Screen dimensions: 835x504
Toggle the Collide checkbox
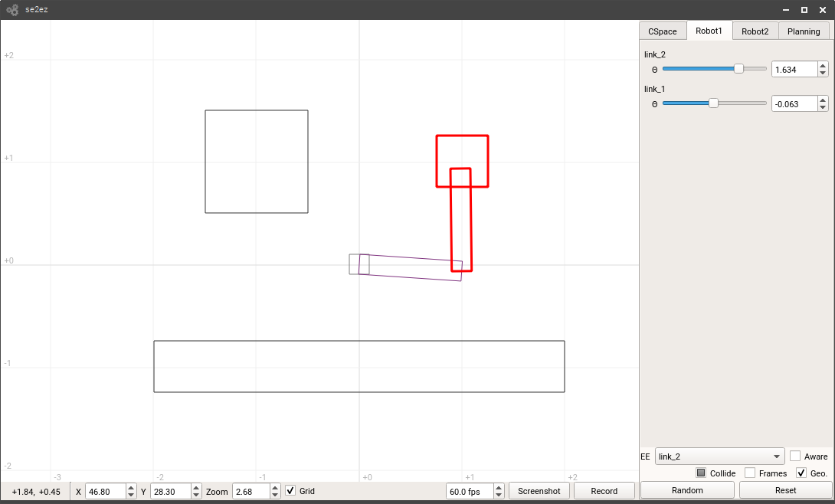point(701,473)
